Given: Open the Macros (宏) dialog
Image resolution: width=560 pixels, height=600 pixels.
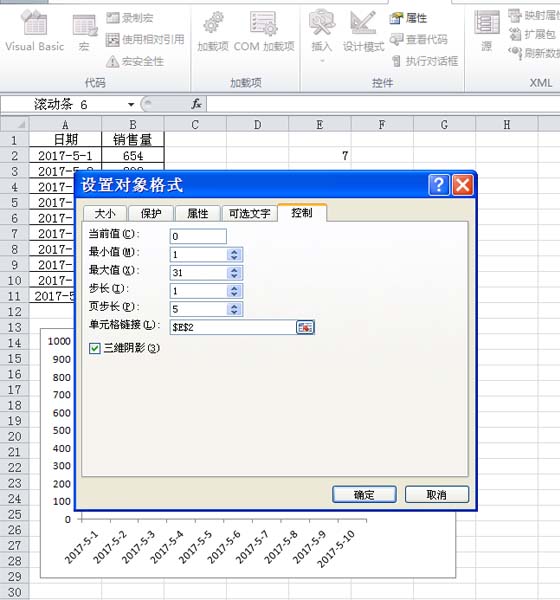Looking at the screenshot, I should pyautogui.click(x=84, y=32).
